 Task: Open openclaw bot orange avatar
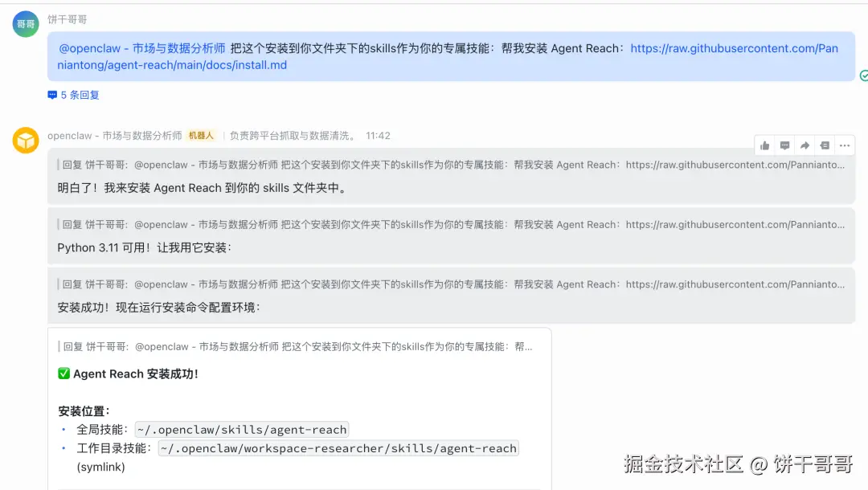click(26, 140)
